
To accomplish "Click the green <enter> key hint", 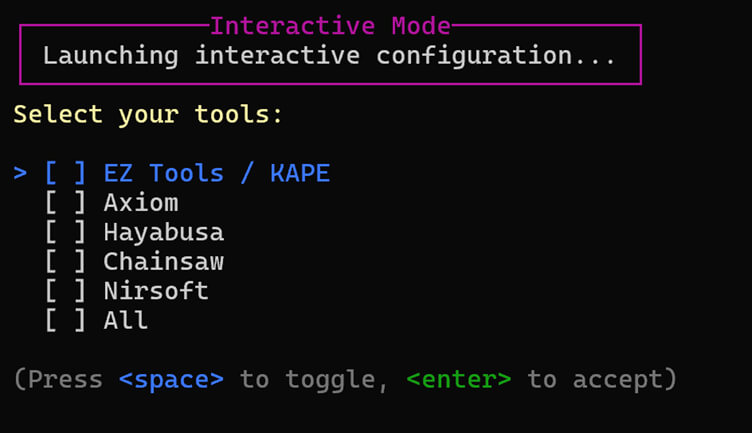I will (x=459, y=380).
